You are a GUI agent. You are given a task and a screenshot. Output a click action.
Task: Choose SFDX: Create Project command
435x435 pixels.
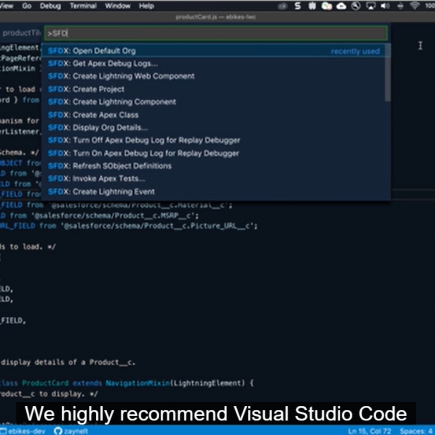point(216,89)
